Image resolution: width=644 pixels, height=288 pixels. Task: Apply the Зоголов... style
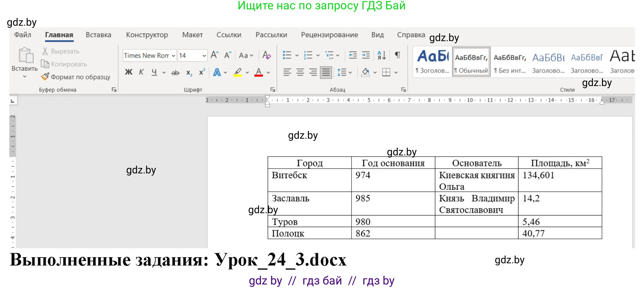432,62
